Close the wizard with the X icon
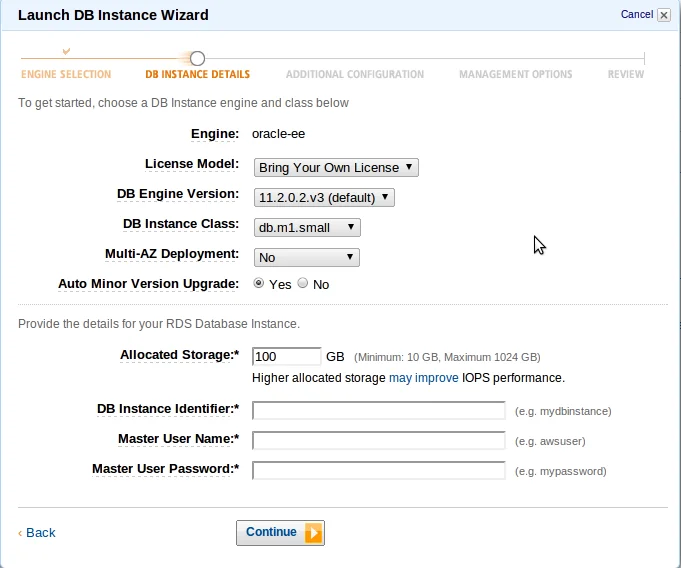 [x=664, y=15]
